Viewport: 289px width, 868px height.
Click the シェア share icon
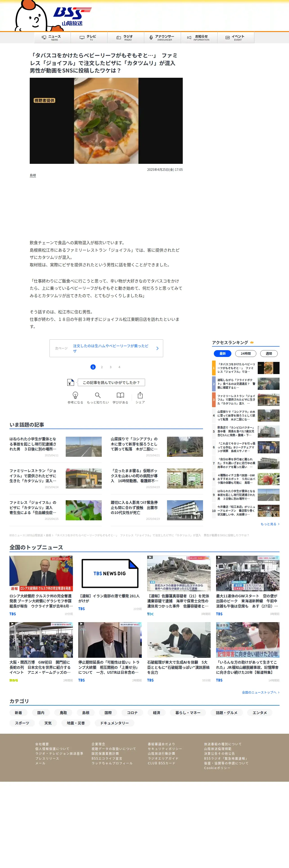140,395
